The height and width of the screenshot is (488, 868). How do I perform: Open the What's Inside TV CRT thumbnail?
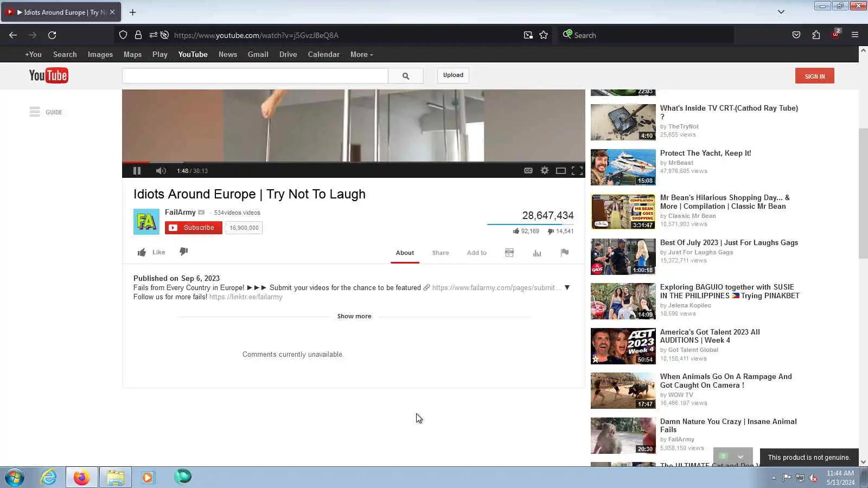(623, 122)
